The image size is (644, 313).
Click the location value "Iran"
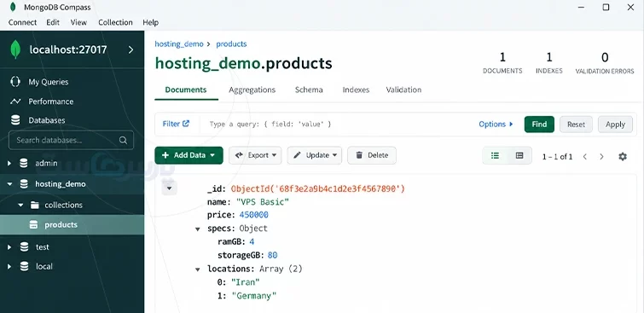pyautogui.click(x=245, y=282)
